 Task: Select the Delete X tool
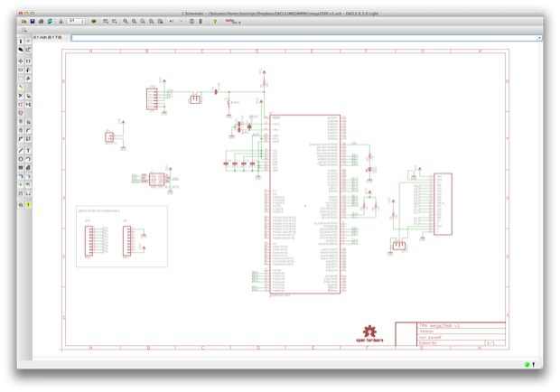click(x=21, y=96)
